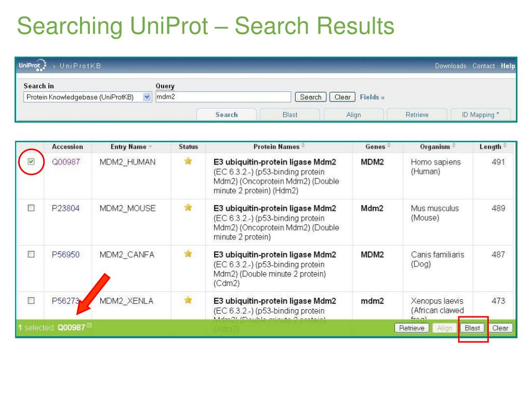This screenshot has width=532, height=399.
Task: Check the P23804 row checkbox
Action: pos(31,208)
